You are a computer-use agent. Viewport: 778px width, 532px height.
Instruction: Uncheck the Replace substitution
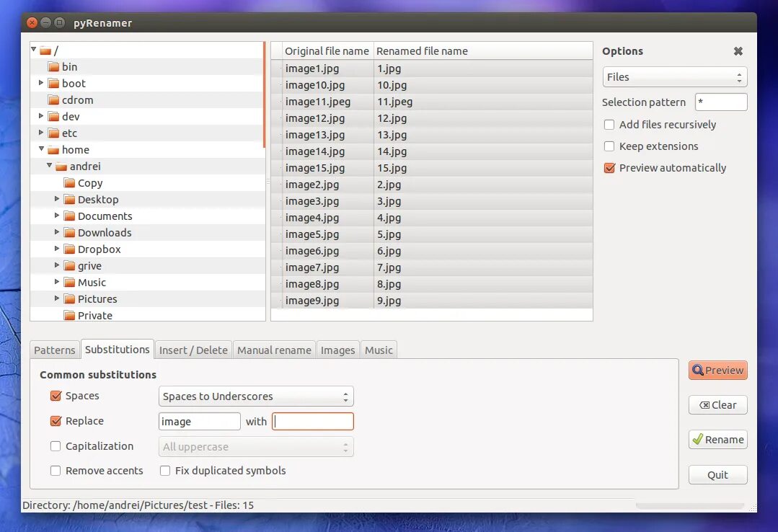point(56,421)
